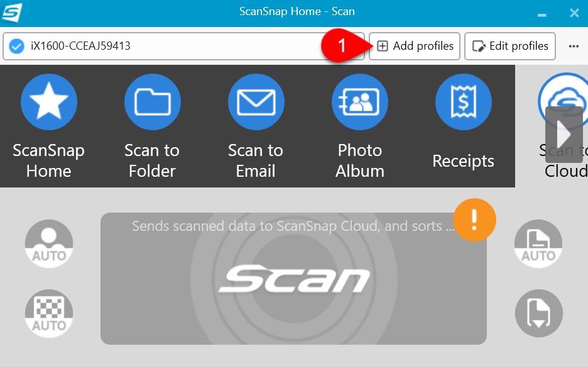Start scanning with the big Scan button
588x368 pixels.
(x=293, y=279)
